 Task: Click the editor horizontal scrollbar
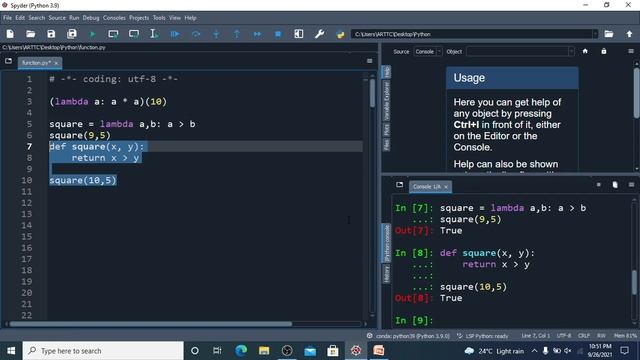pyautogui.click(x=150, y=324)
